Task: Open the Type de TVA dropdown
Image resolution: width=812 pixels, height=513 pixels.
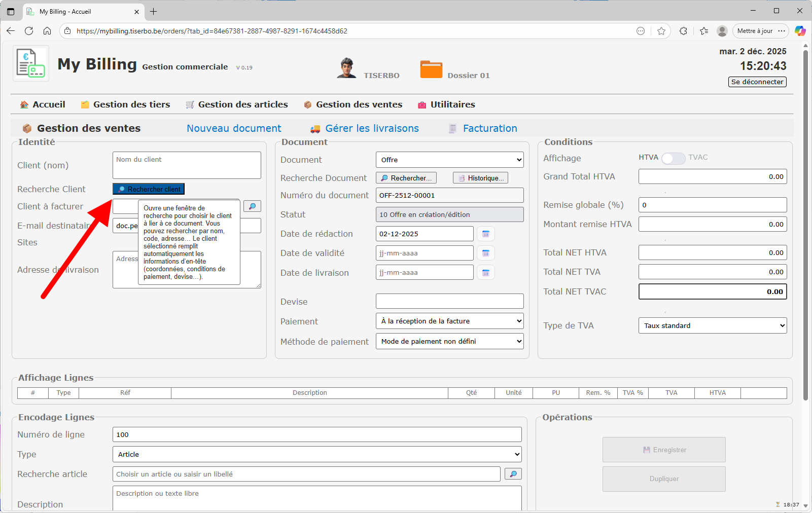Action: [x=712, y=325]
